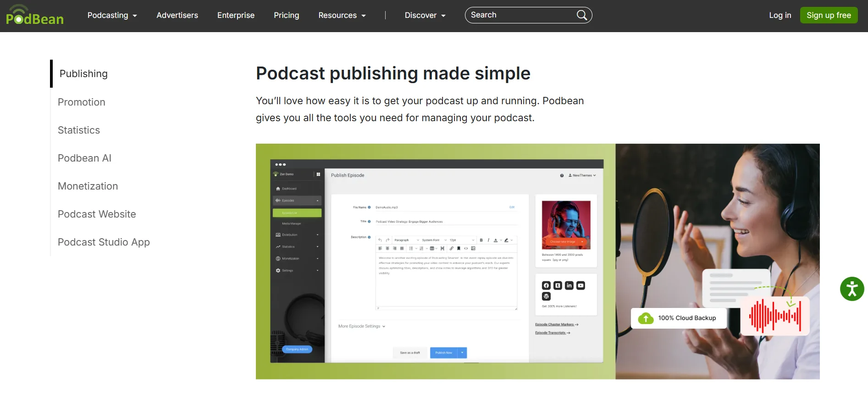868x397 pixels.
Task: Select the Promotion sidebar tab
Action: (82, 102)
